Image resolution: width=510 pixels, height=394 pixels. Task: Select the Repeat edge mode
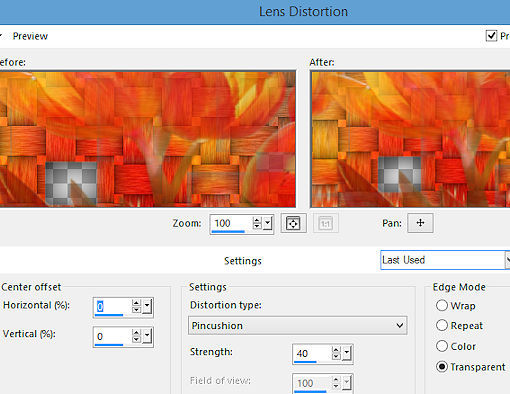tap(442, 325)
